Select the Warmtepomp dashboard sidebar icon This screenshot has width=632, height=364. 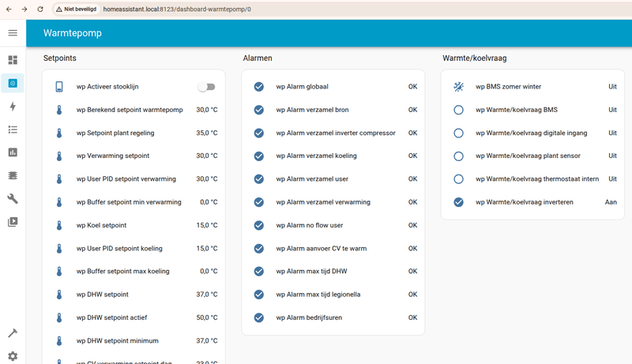pyautogui.click(x=13, y=84)
